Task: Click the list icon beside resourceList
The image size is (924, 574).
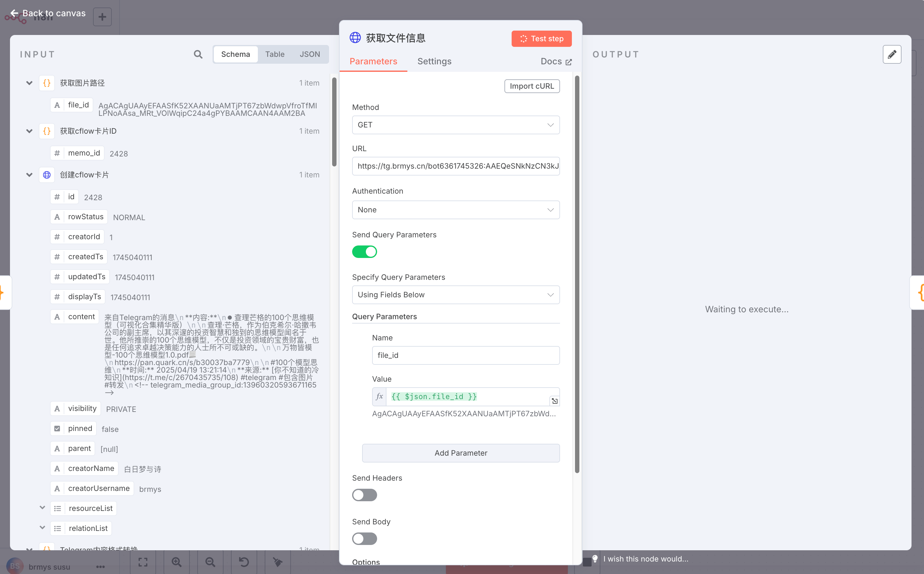Action: coord(58,508)
